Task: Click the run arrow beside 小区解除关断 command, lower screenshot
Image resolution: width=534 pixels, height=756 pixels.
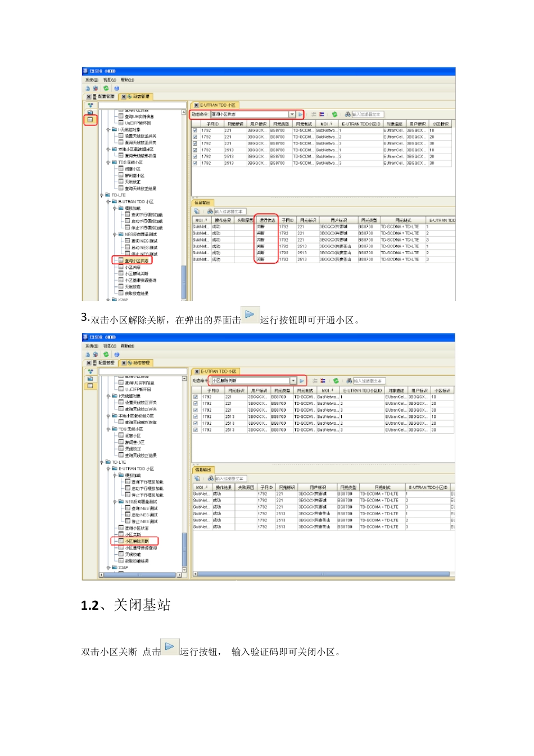Action: (302, 381)
